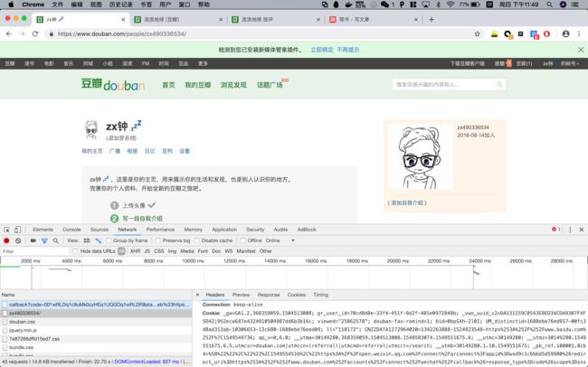The height and width of the screenshot is (367, 588).
Task: Dismiss the green notification bar
Action: click(x=581, y=50)
